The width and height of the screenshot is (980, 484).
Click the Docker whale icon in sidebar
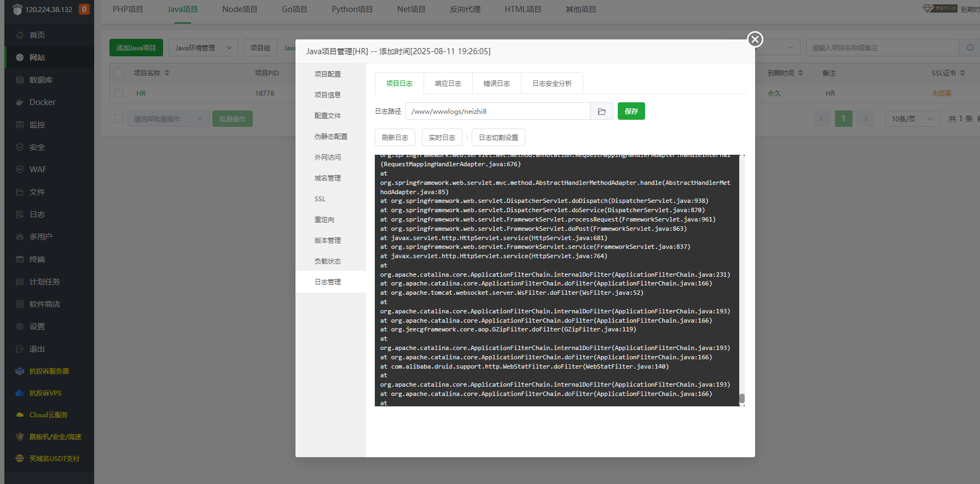click(20, 102)
